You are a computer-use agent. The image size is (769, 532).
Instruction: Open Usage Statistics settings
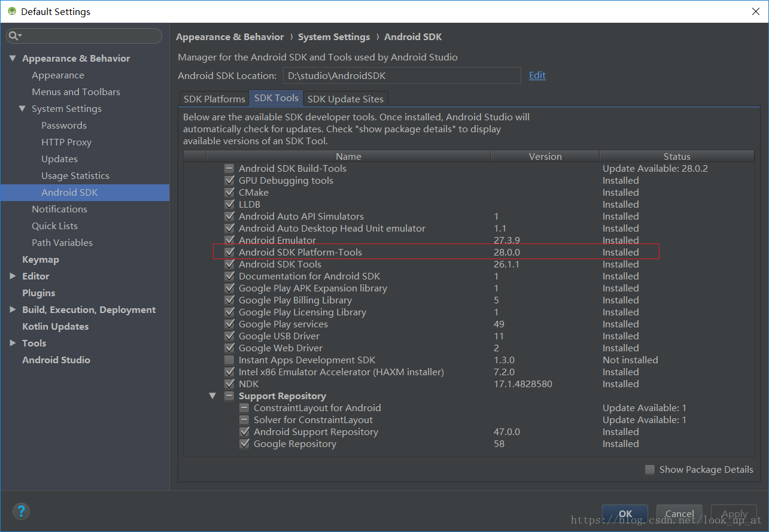pyautogui.click(x=75, y=176)
